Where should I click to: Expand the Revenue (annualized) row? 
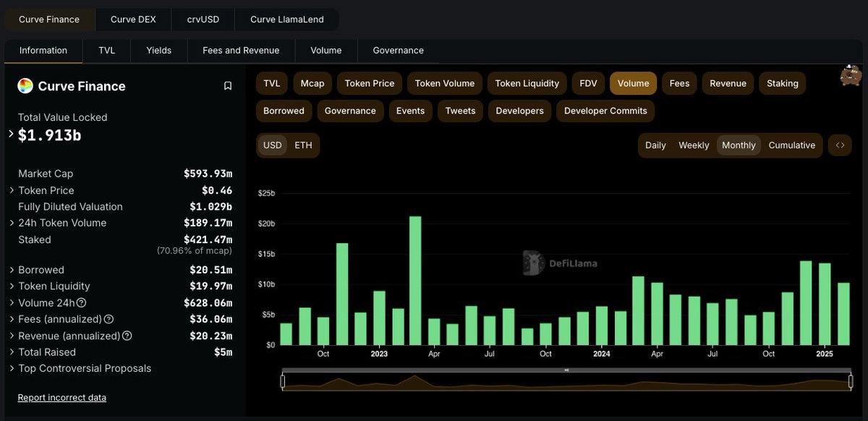12,336
